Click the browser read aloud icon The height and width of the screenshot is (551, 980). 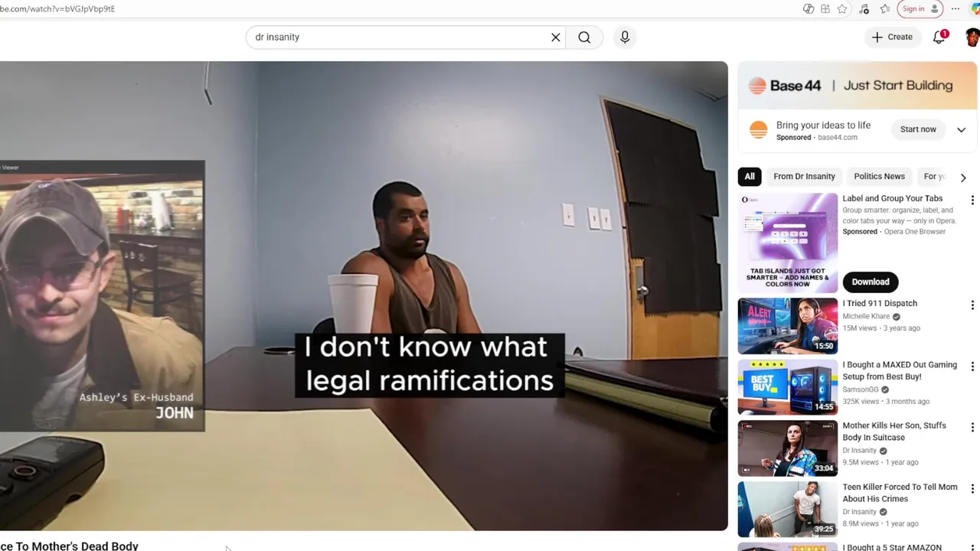click(x=808, y=9)
